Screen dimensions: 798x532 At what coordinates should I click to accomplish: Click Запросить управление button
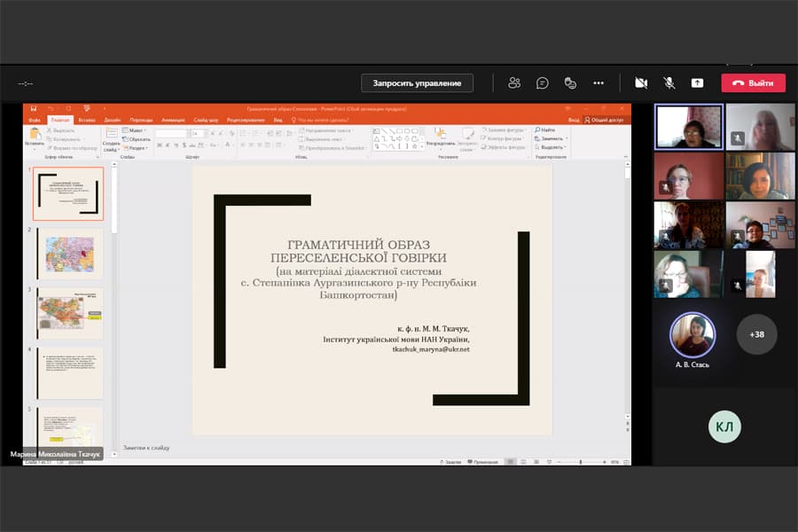coord(417,83)
